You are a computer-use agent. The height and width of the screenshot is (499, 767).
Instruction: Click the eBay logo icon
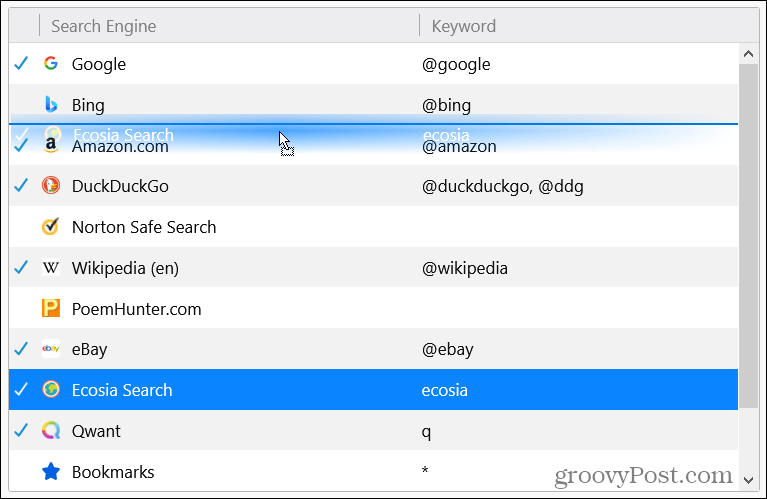51,349
